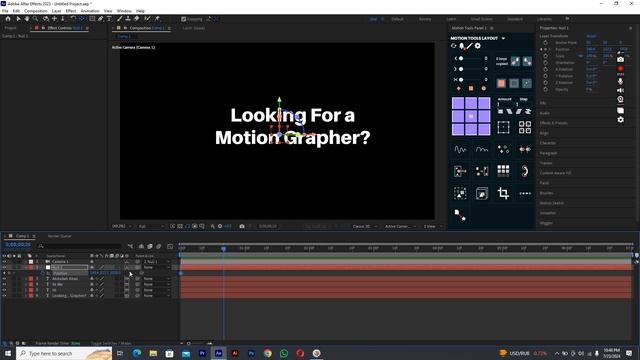The width and height of the screenshot is (640, 360).
Task: Open the Window menu
Action: 124,11
